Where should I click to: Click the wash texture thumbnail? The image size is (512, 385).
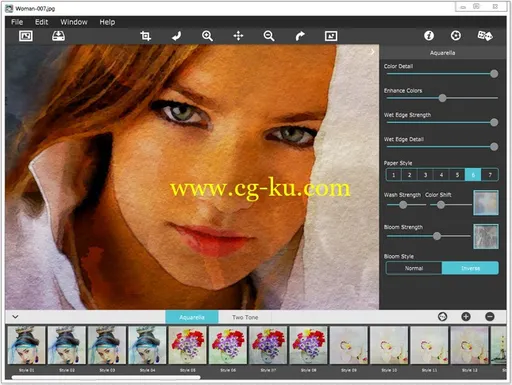click(x=486, y=202)
